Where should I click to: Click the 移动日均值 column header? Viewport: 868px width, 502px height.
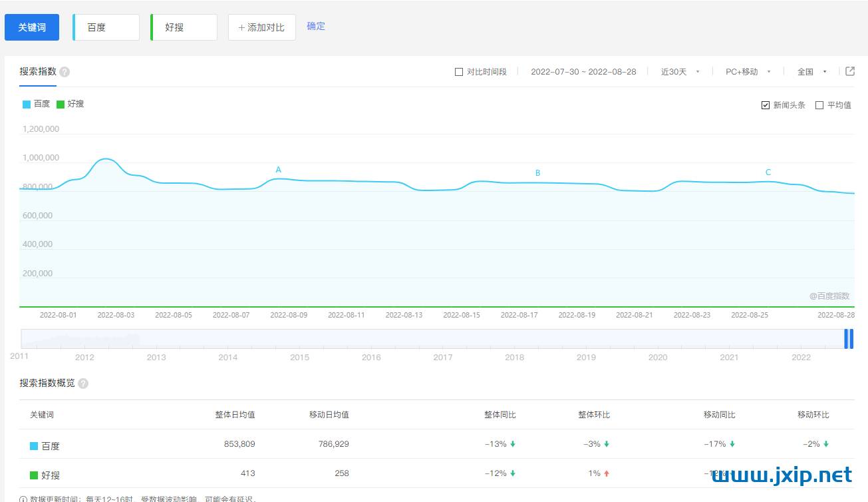[x=329, y=415]
